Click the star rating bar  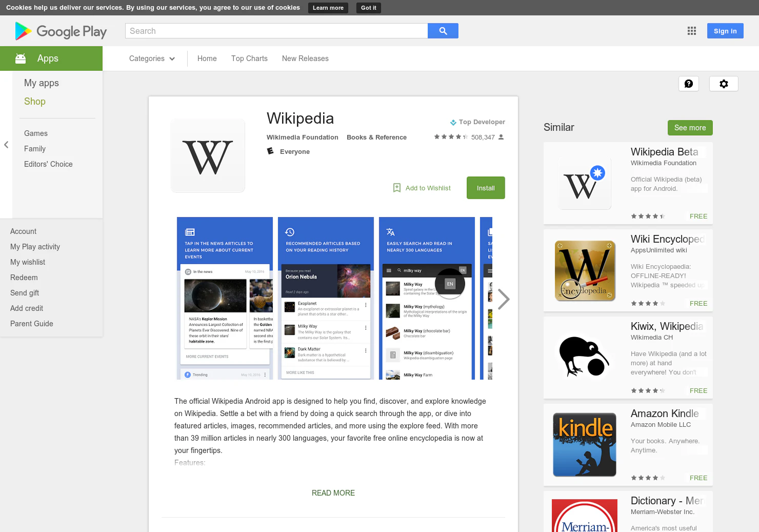tap(451, 137)
